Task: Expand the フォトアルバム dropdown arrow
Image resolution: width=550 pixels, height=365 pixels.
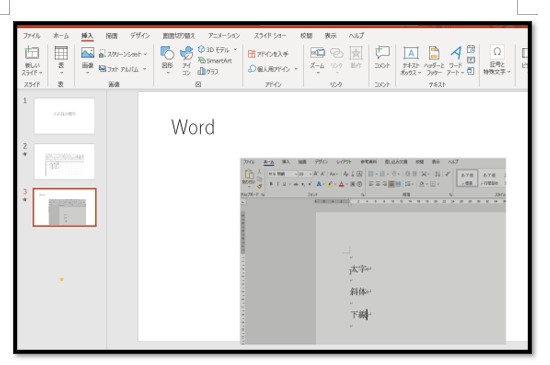Action: click(145, 69)
